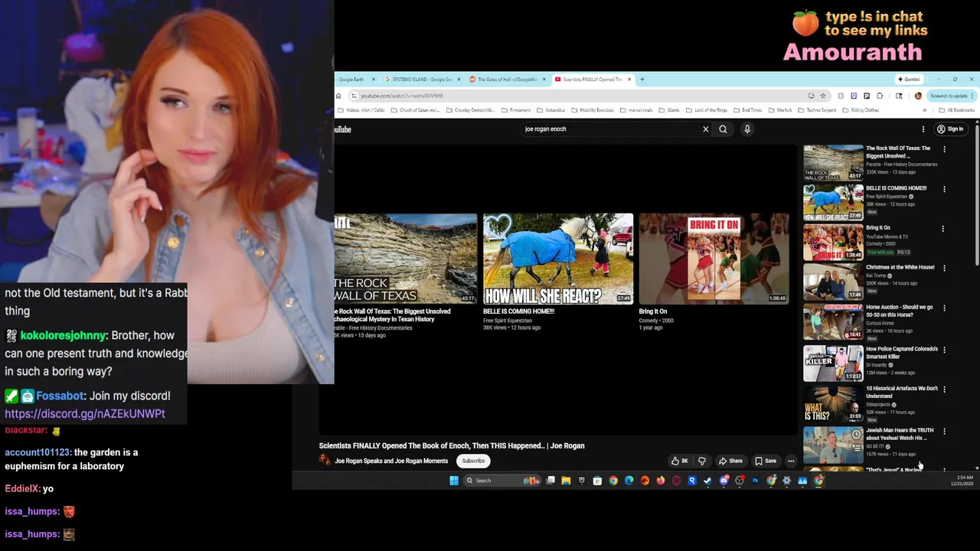Click chat username kokoloresjohnny

[64, 335]
